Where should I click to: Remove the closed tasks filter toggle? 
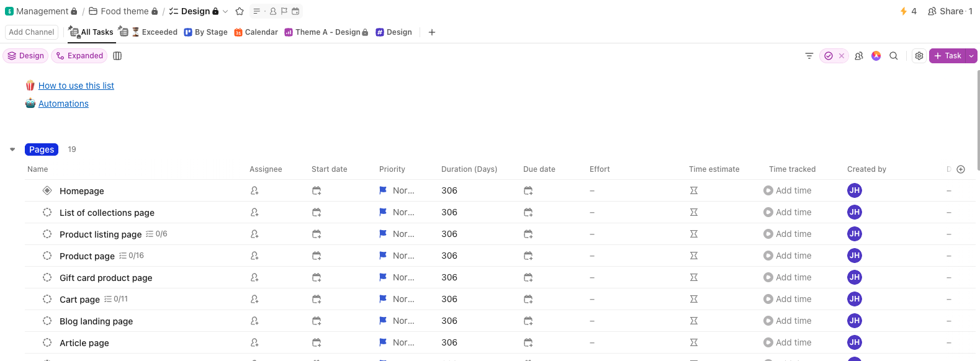pos(842,56)
